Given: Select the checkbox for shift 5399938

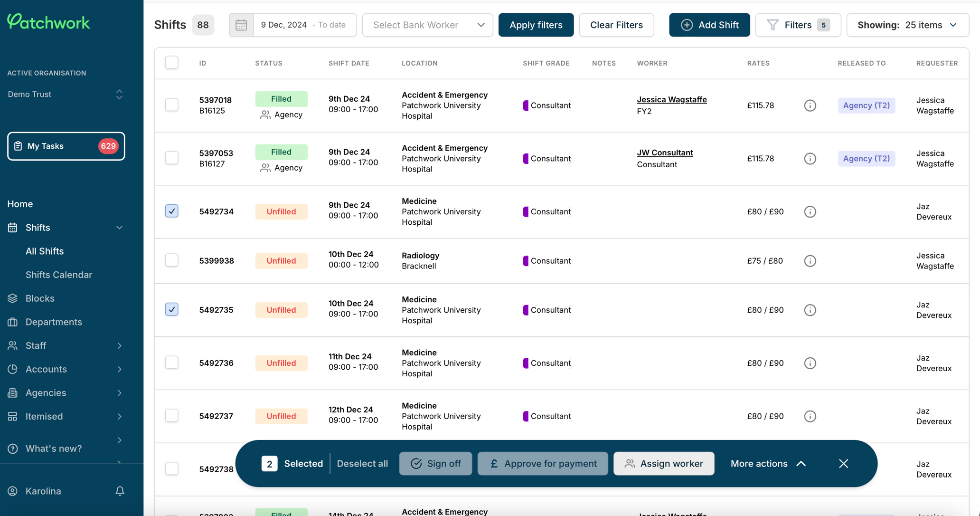Looking at the screenshot, I should (x=171, y=260).
